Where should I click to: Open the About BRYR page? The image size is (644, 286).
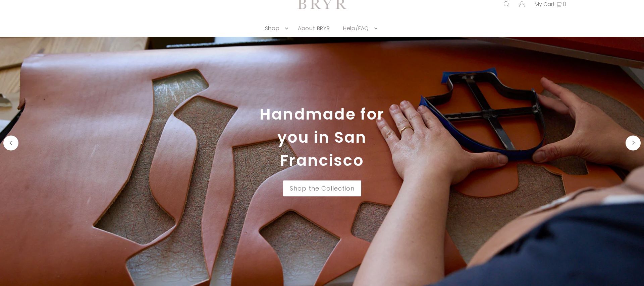314,28
